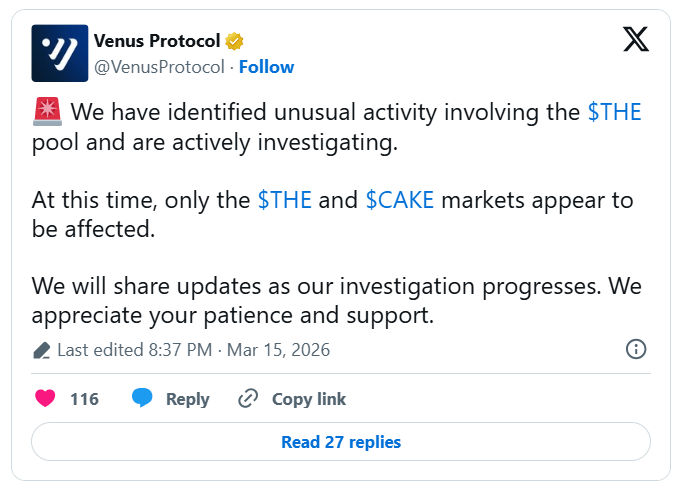Viewport: 682px width, 490px height.
Task: Click the Venus Protocol display name
Action: click(157, 41)
